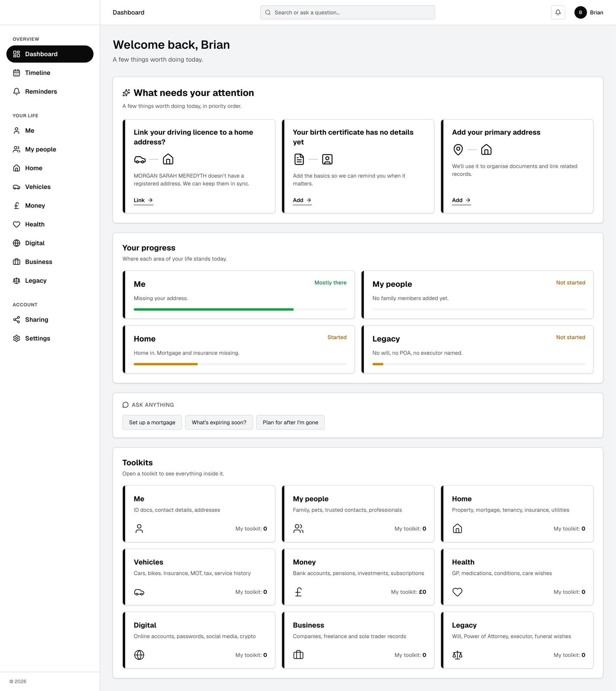Go to Money in the sidebar
This screenshot has height=691, width=616.
coord(50,206)
